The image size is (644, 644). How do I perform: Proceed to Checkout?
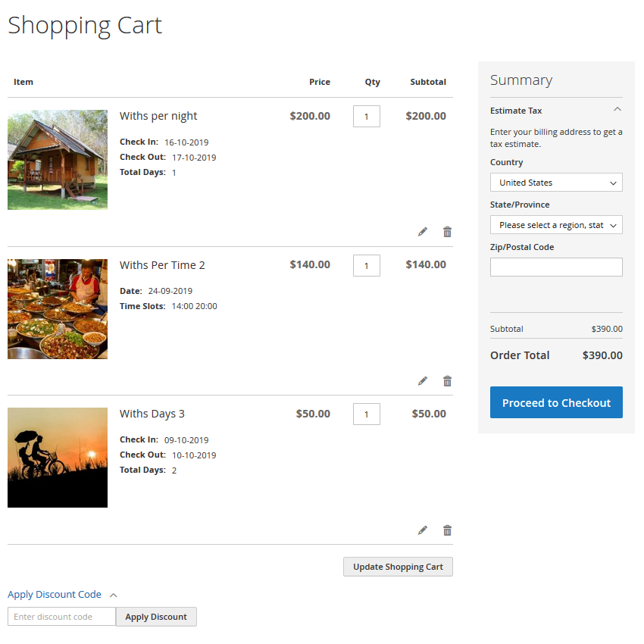pos(556,403)
